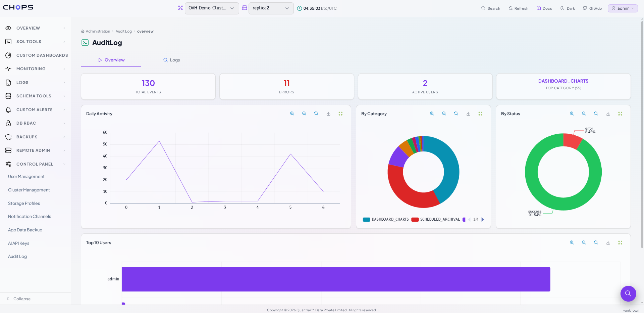
Task: Click the Refresh button
Action: 518,8
